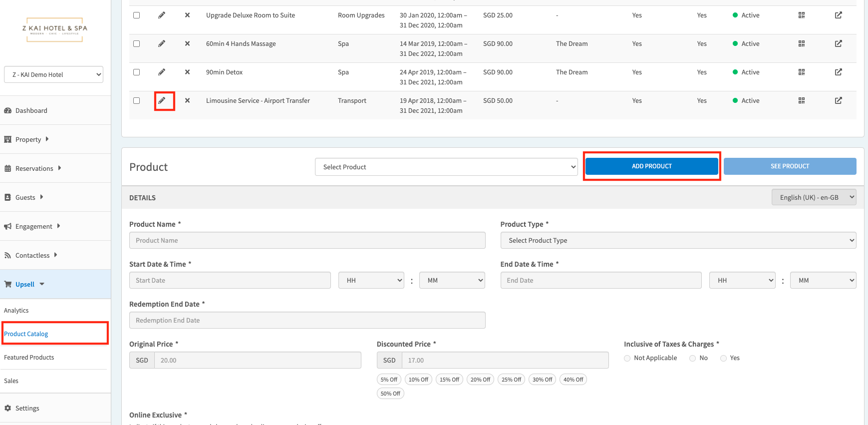This screenshot has height=425, width=868.
Task: Open the Select Product dropdown
Action: click(x=446, y=167)
